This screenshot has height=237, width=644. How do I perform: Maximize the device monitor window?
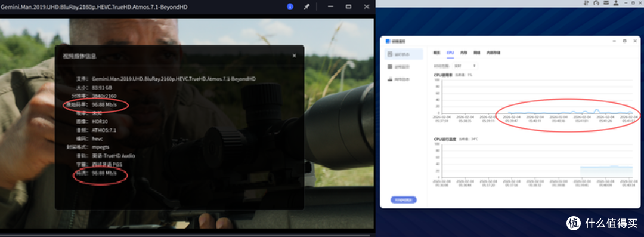click(624, 41)
